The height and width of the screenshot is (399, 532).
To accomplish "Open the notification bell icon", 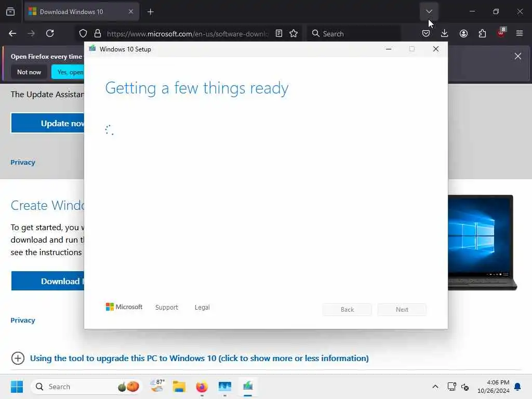I will coord(518,387).
